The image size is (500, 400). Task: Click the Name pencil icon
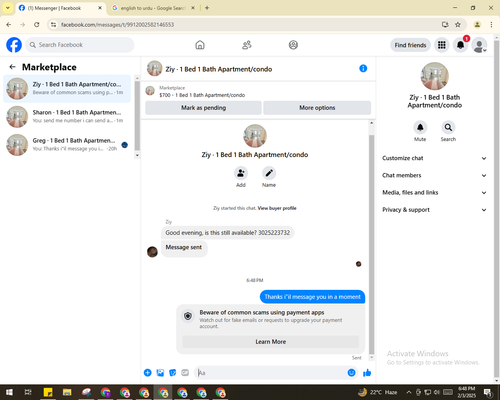click(x=269, y=173)
